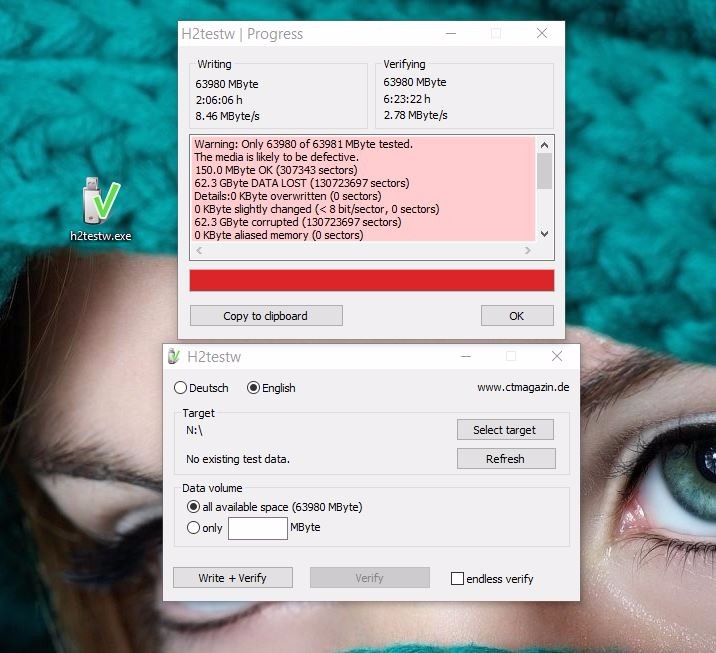
Task: Minimize the H2testw Progress window
Action: click(451, 33)
